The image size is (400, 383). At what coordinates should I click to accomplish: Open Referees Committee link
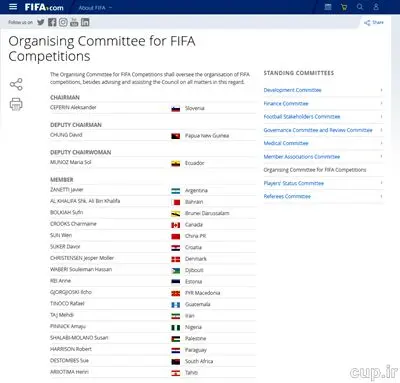tap(287, 196)
